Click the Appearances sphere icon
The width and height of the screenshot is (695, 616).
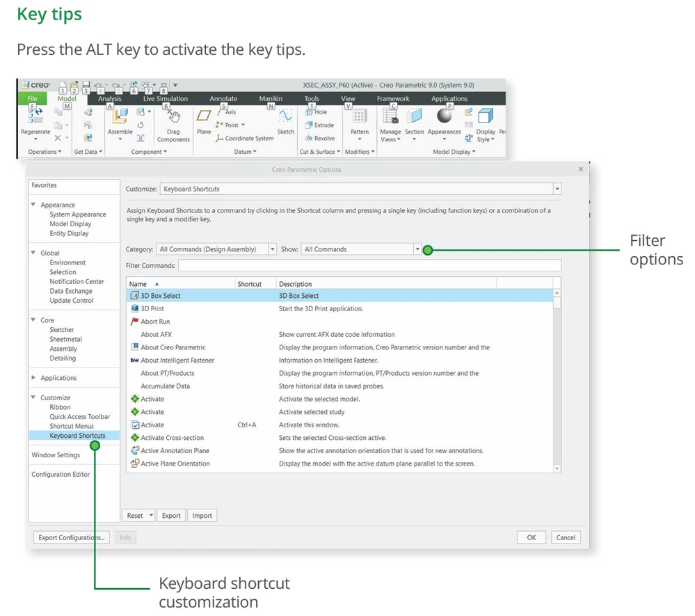coord(444,116)
